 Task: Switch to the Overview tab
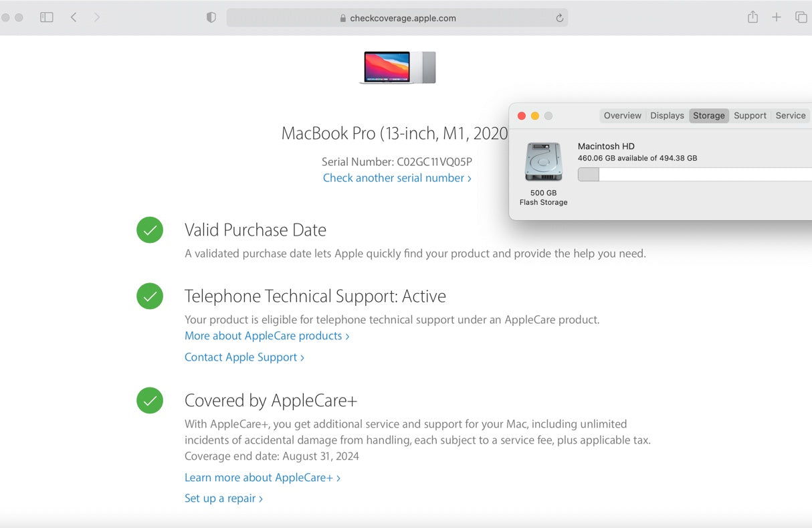[x=622, y=116]
